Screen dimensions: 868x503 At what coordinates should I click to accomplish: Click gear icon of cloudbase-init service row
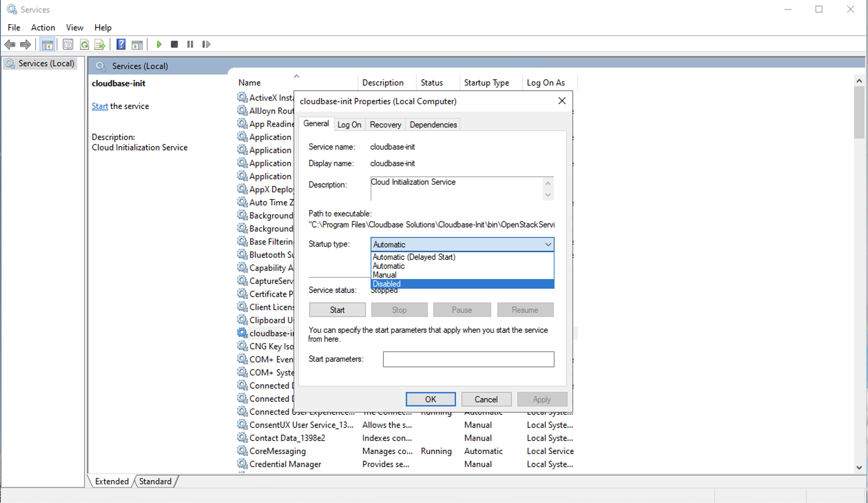point(242,333)
